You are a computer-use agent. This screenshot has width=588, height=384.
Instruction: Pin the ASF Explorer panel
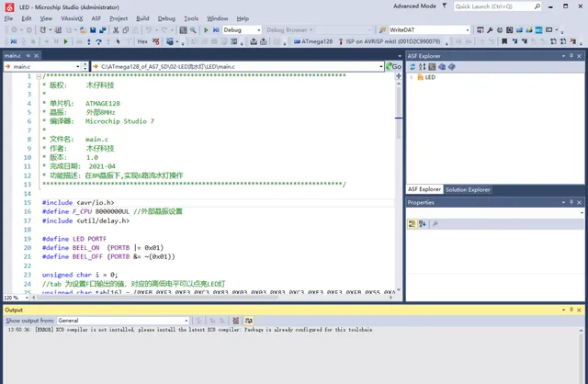coord(571,55)
